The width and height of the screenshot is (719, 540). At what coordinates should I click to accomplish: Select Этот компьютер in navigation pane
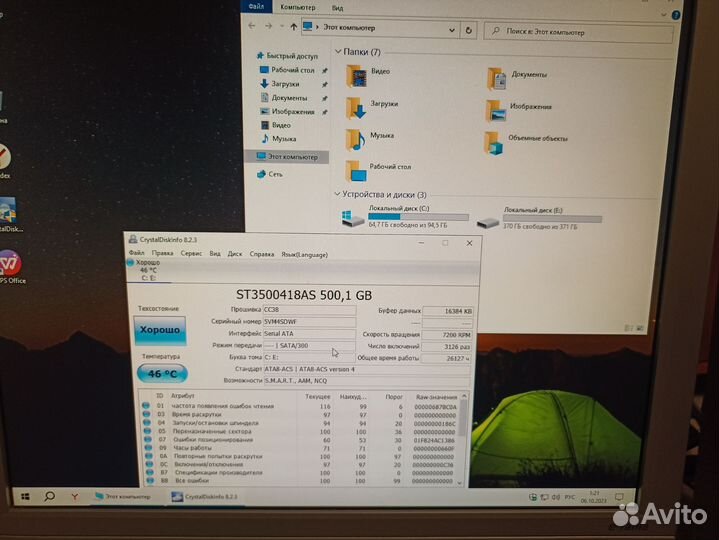(288, 157)
